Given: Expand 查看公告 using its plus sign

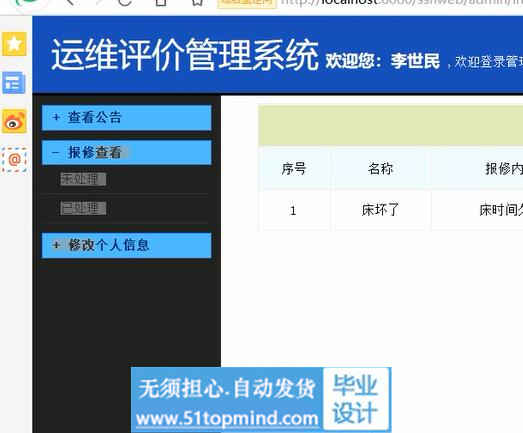Looking at the screenshot, I should (56, 117).
